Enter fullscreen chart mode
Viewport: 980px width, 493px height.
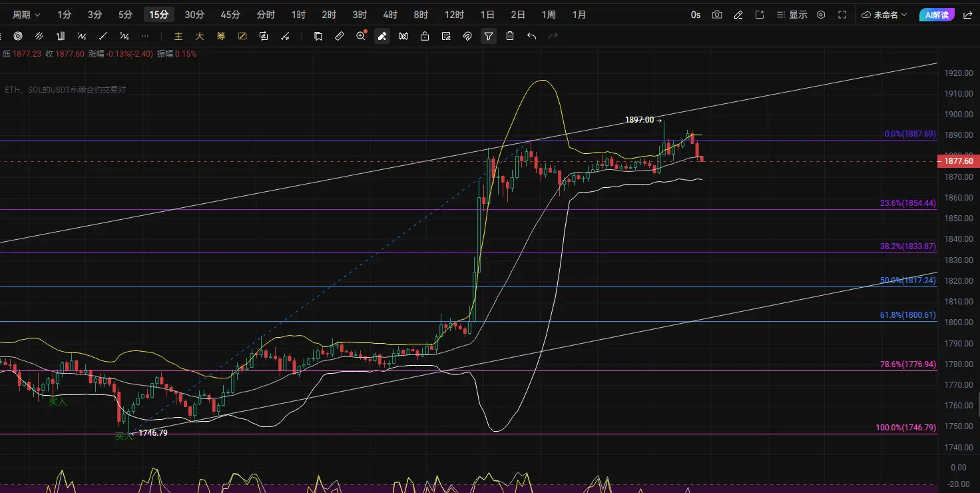coord(842,15)
